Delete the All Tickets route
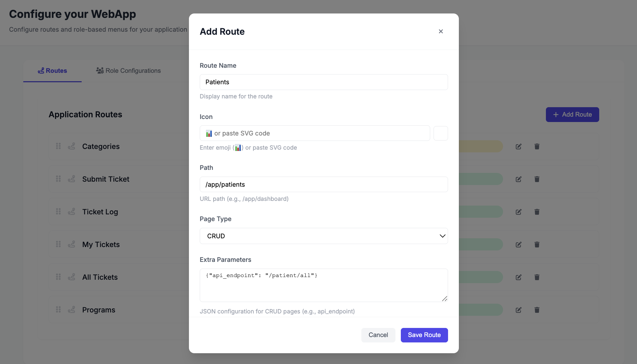 tap(537, 277)
